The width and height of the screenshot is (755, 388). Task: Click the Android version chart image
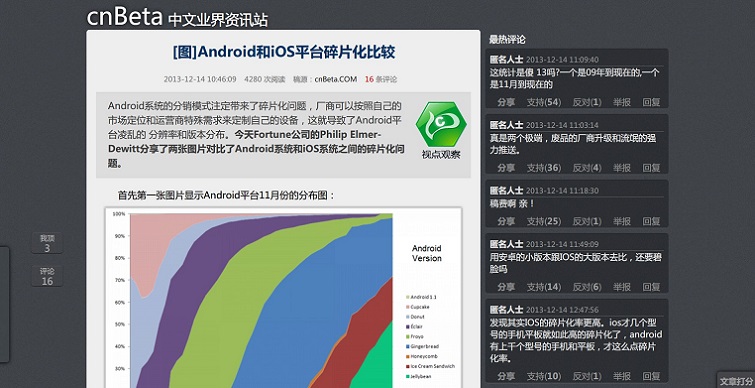(283, 297)
